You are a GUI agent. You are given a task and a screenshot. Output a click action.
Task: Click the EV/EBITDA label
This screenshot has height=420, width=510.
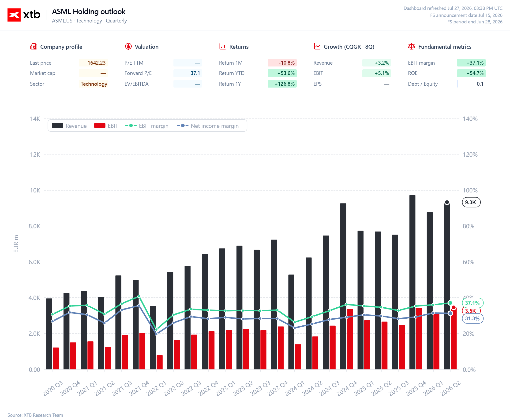137,84
